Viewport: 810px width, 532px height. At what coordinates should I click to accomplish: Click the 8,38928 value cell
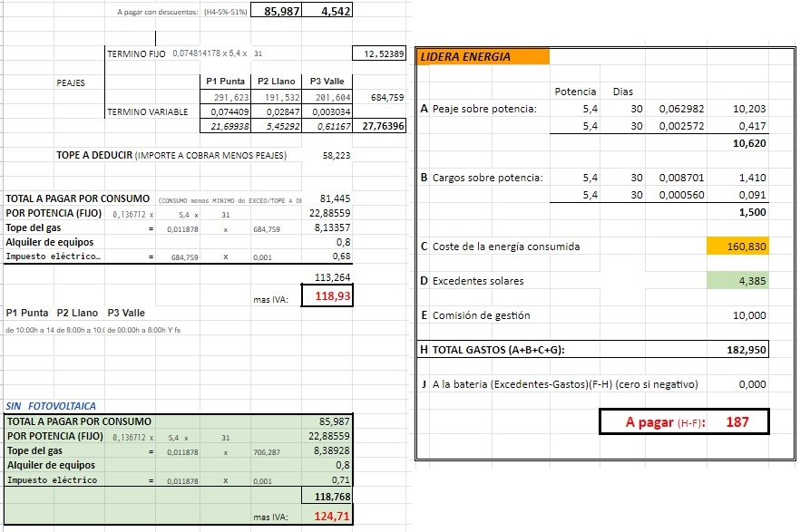[x=327, y=450]
